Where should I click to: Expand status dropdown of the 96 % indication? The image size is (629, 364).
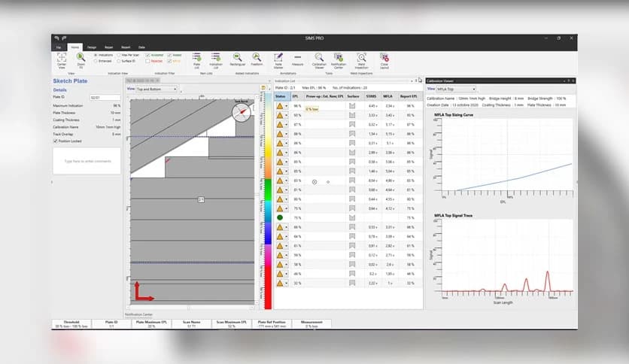pyautogui.click(x=287, y=107)
